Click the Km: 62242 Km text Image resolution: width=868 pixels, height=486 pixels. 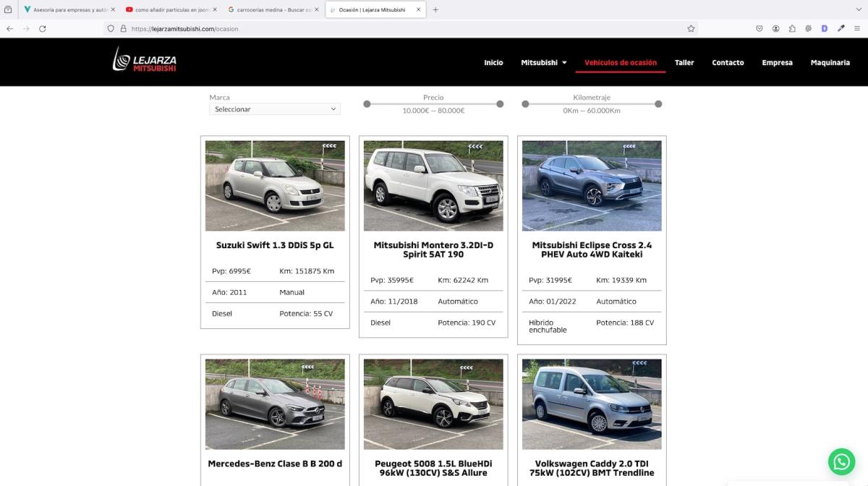(463, 280)
